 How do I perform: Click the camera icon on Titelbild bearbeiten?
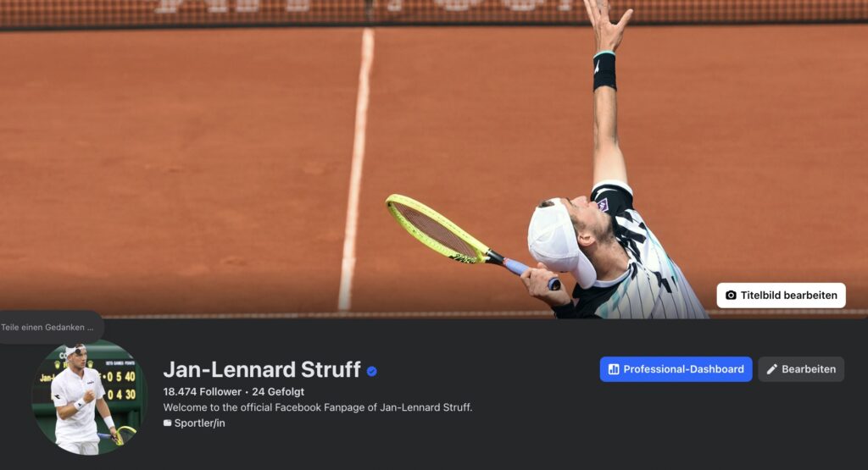(x=731, y=296)
